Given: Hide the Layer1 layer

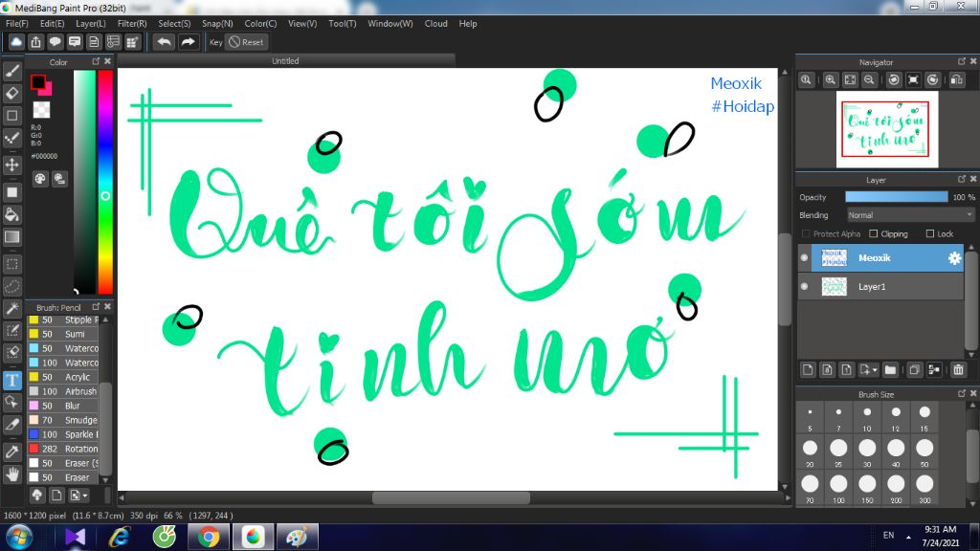Looking at the screenshot, I should tap(804, 287).
